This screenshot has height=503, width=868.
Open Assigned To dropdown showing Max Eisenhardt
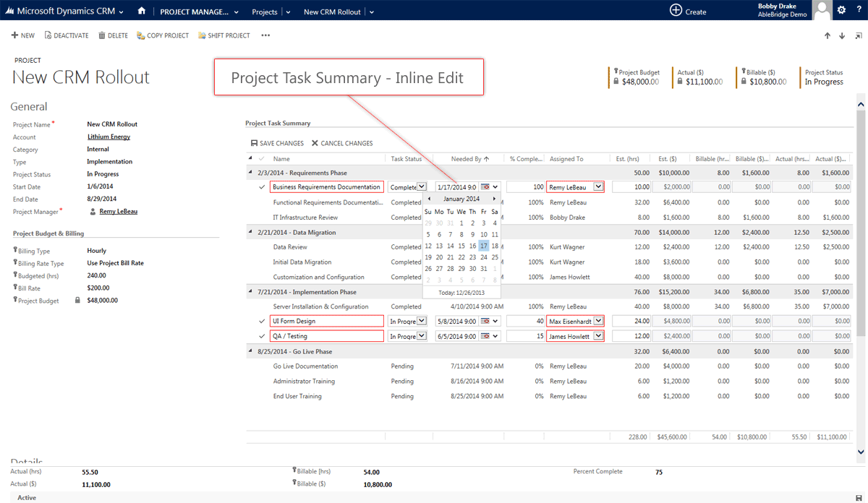point(598,321)
